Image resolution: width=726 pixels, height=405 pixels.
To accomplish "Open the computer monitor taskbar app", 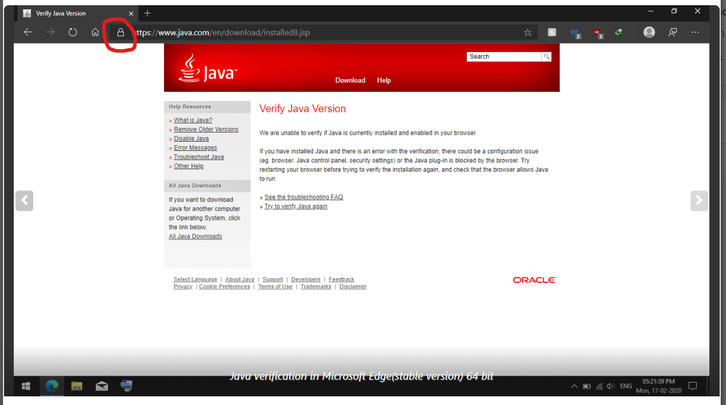I will point(126,386).
